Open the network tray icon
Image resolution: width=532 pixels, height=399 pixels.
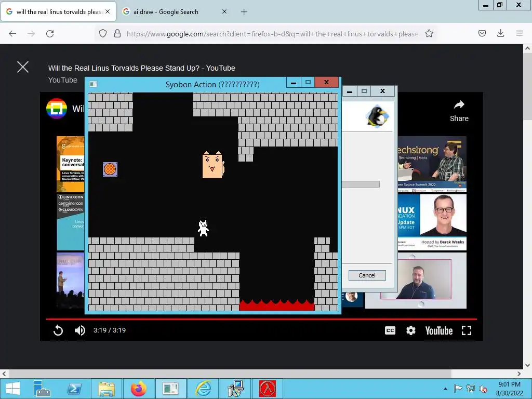point(471,389)
